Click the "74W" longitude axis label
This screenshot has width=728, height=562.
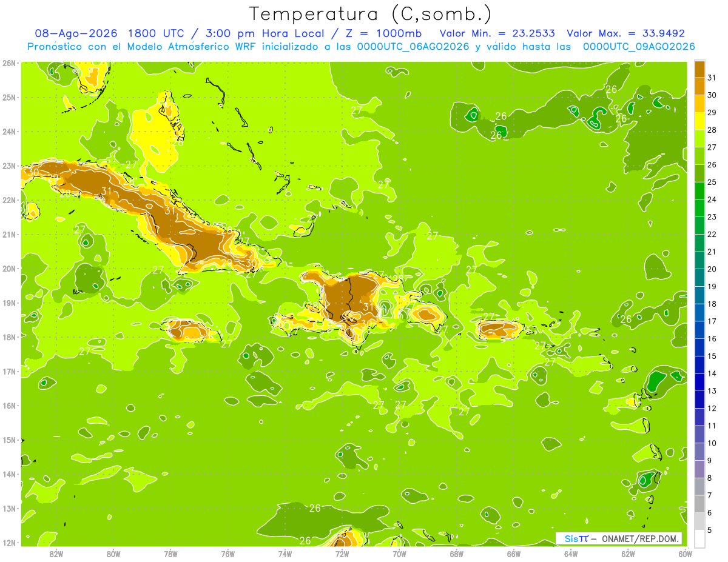coord(285,554)
